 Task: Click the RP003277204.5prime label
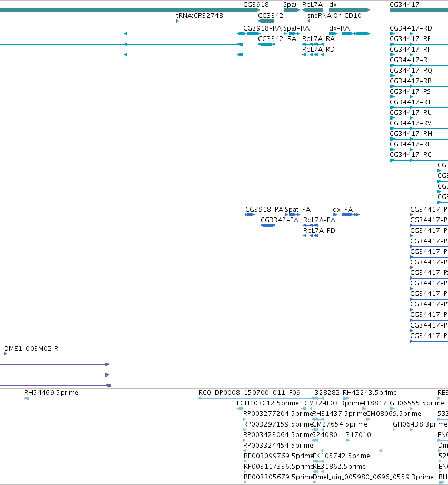click(278, 413)
